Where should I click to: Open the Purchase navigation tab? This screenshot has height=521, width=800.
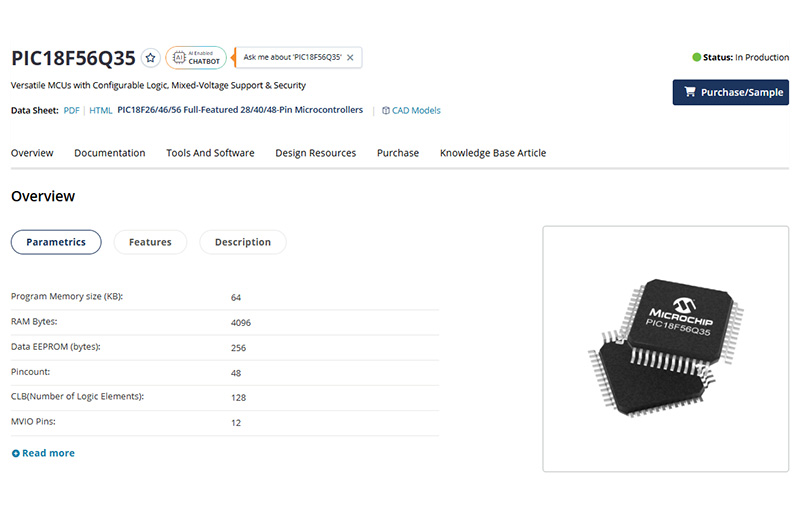coord(398,153)
